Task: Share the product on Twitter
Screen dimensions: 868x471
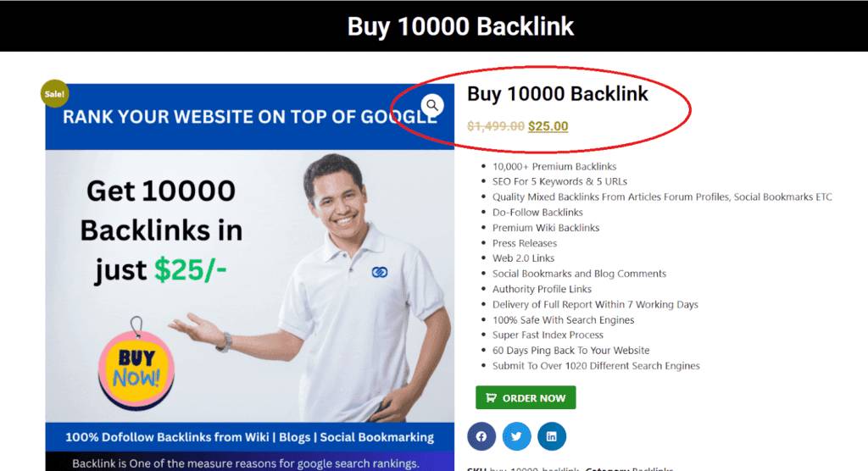Action: coord(516,436)
